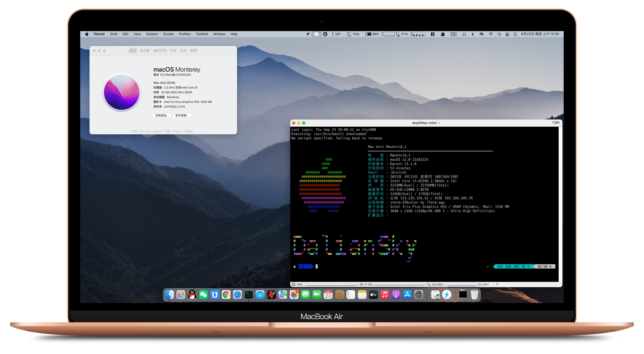
Task: Click the 0KB/s network speed menu bar item
Action: (x=454, y=34)
